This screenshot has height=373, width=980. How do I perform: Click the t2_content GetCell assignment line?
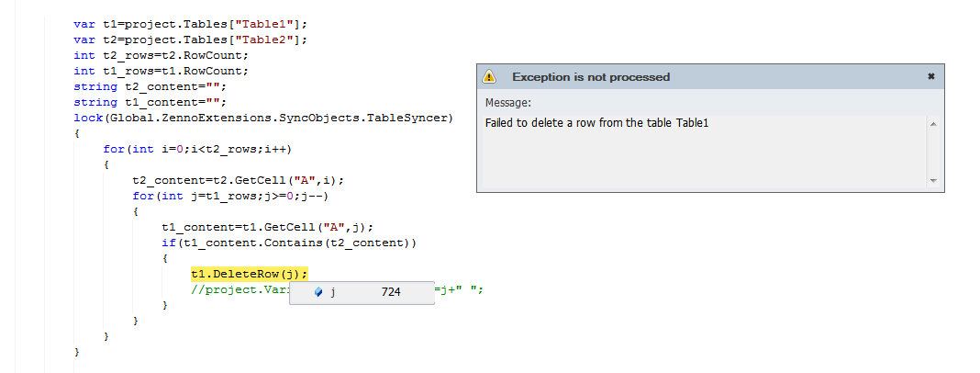[239, 180]
